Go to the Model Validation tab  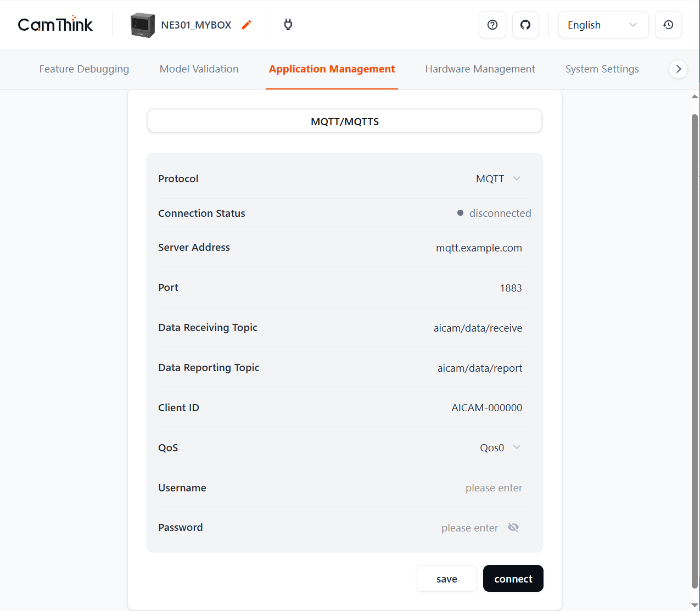coord(199,69)
